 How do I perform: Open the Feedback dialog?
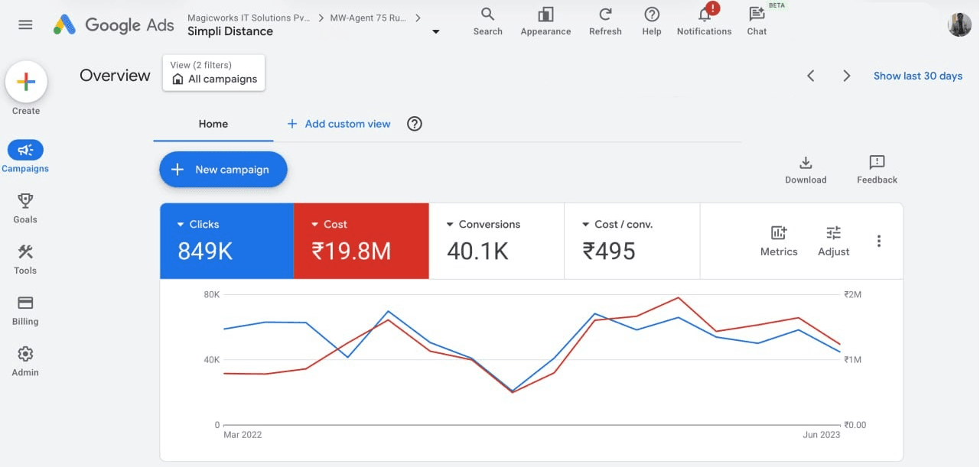click(x=877, y=170)
